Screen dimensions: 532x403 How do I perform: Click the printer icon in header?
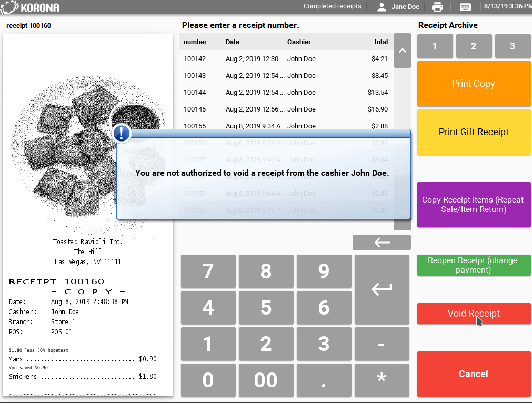tap(437, 7)
